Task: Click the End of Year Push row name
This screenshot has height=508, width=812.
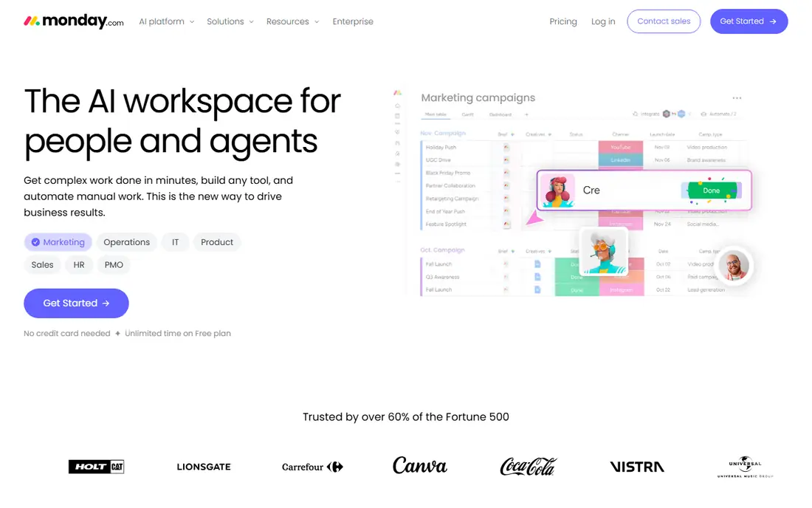Action: click(445, 211)
